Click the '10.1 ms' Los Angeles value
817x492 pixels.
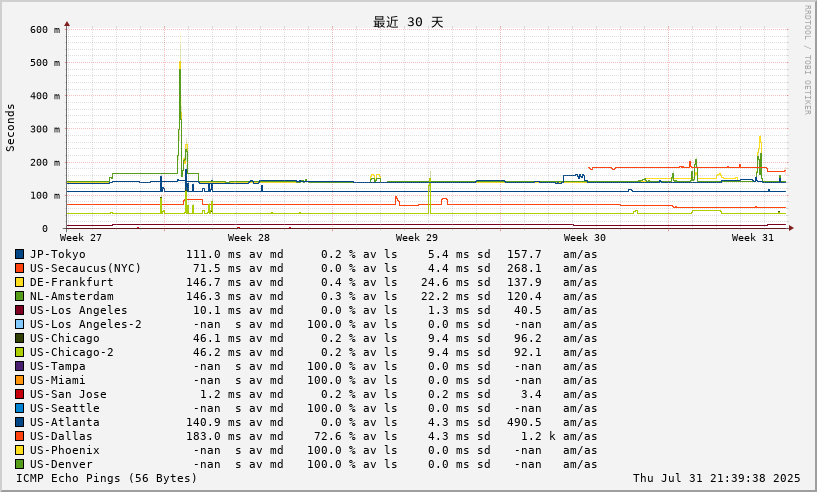pyautogui.click(x=217, y=311)
